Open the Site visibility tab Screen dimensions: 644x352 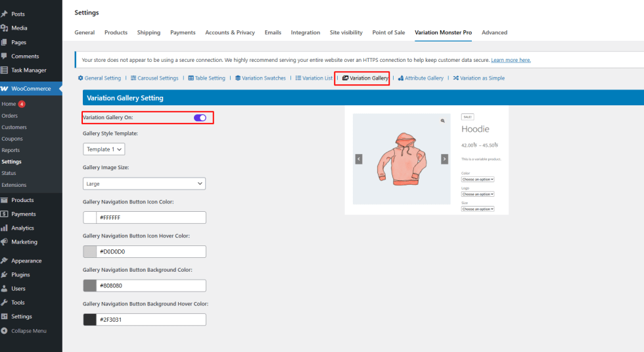click(x=346, y=32)
